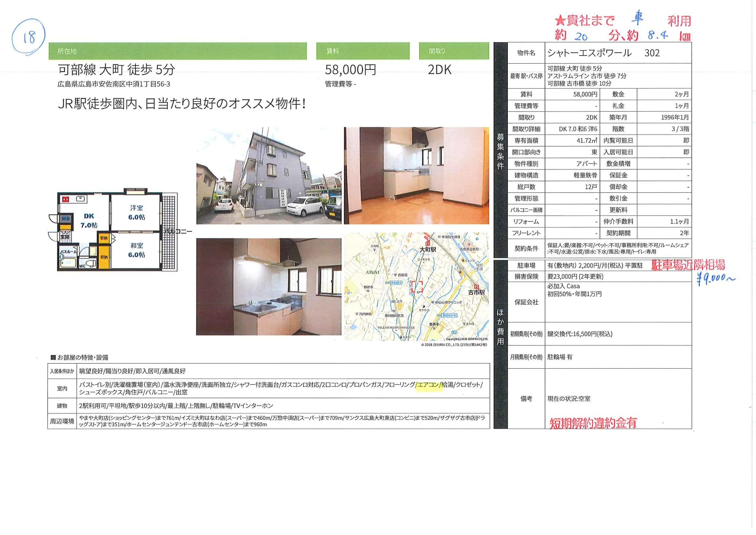Viewport: 756px width, 535px height.
Task: Click the 駐車場近隣相場 red annotation
Action: [x=688, y=265]
